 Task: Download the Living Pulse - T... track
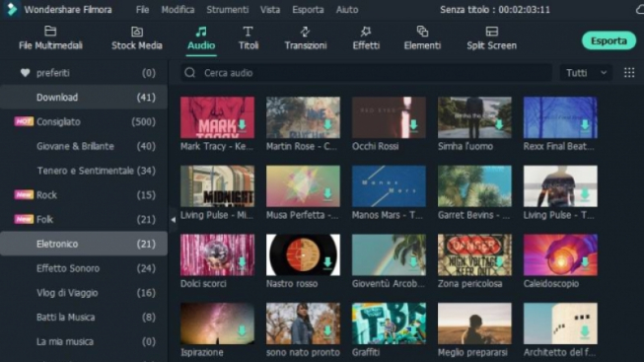click(585, 193)
